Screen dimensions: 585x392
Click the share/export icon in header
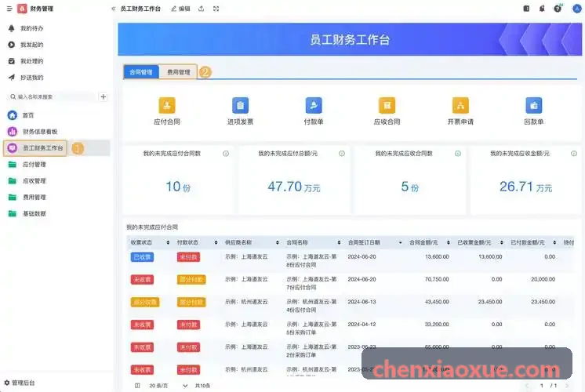[201, 9]
